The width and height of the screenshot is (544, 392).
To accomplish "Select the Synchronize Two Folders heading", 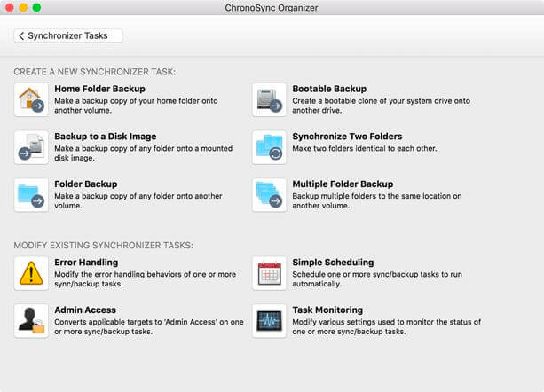I will coord(347,137).
